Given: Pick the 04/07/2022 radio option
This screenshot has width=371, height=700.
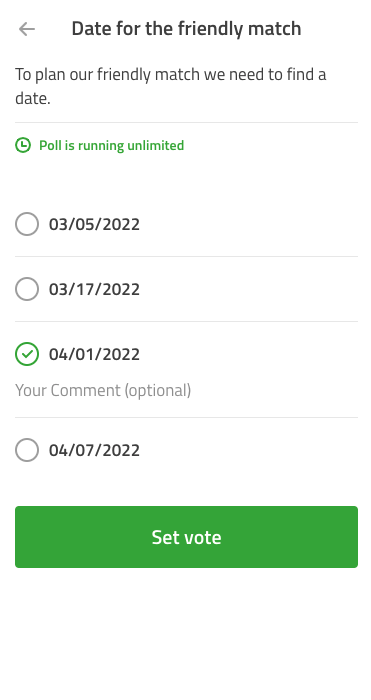Looking at the screenshot, I should [27, 450].
